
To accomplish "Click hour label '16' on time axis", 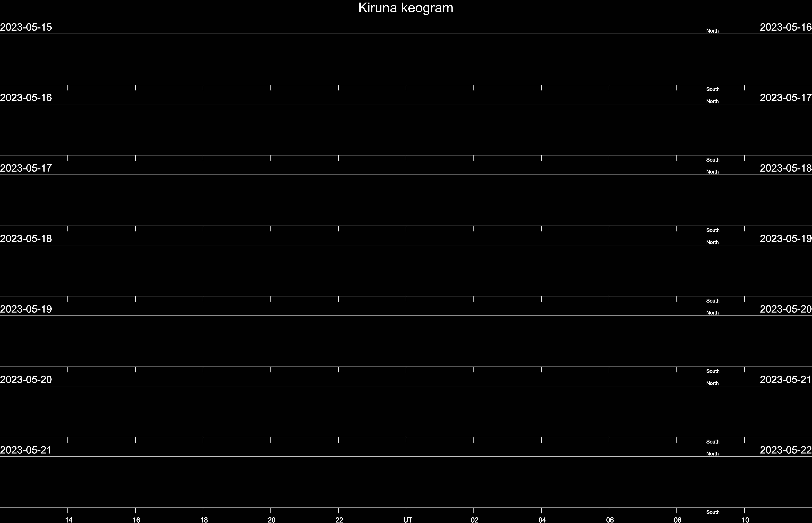I will [x=136, y=520].
